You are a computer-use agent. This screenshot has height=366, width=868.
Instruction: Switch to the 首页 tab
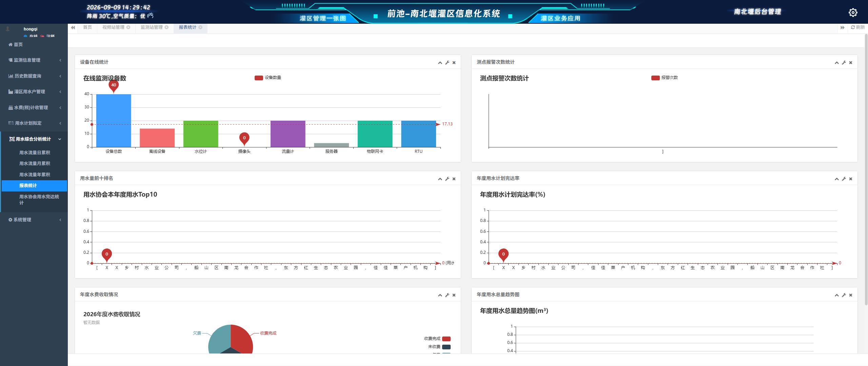coord(87,27)
